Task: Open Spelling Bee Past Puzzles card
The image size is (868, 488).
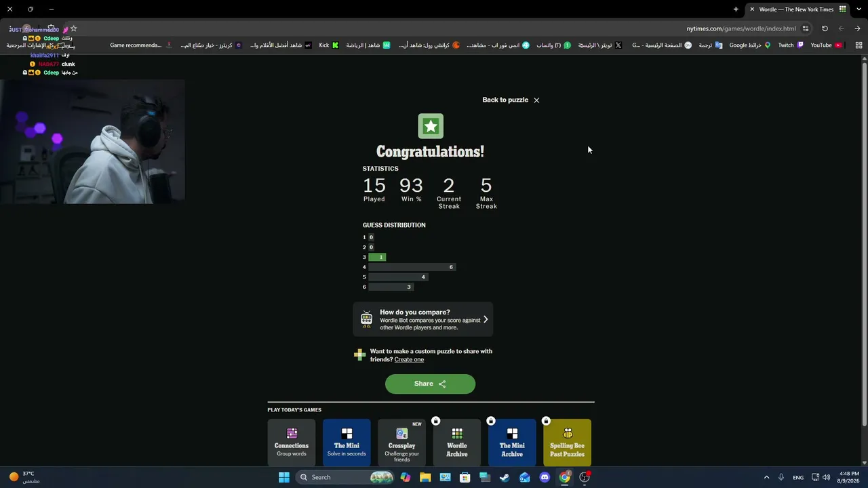Action: click(x=567, y=443)
